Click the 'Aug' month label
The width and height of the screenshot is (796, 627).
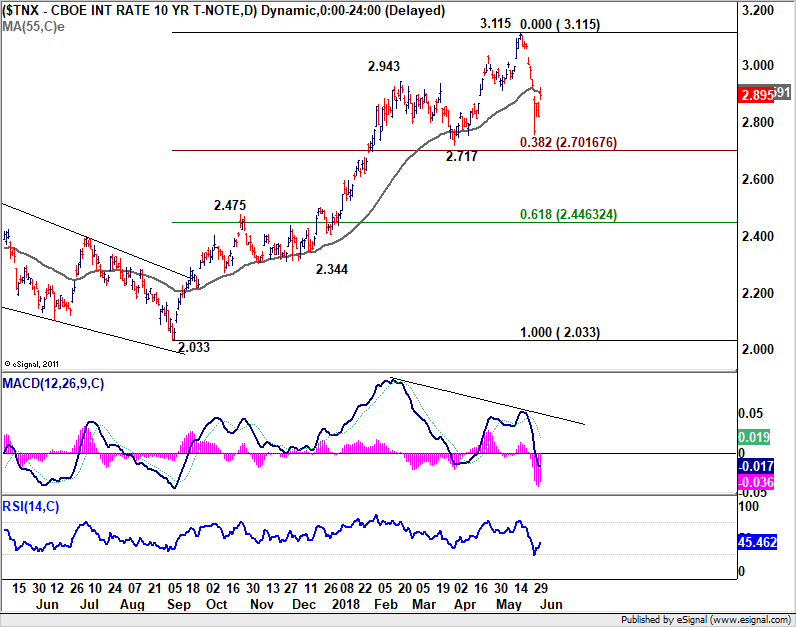tap(132, 605)
